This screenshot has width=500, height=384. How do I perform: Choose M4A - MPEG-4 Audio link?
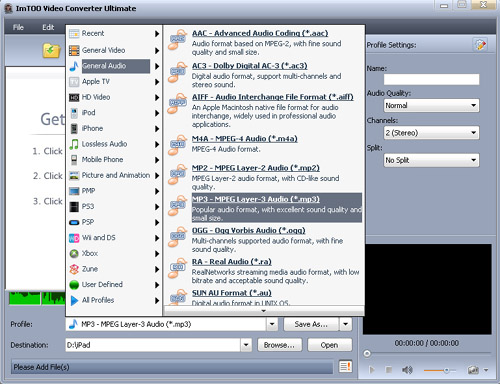[245, 139]
